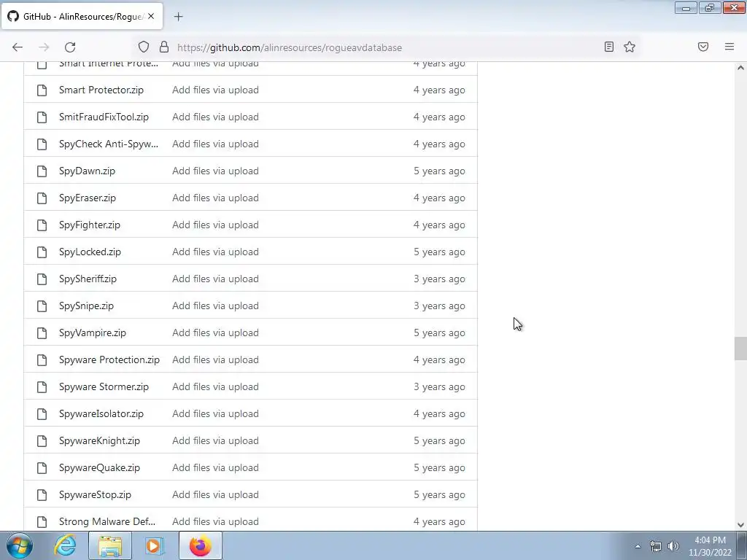Open SmitFraudFixTool.zip file link
Screen dimensions: 747x560
[104, 117]
